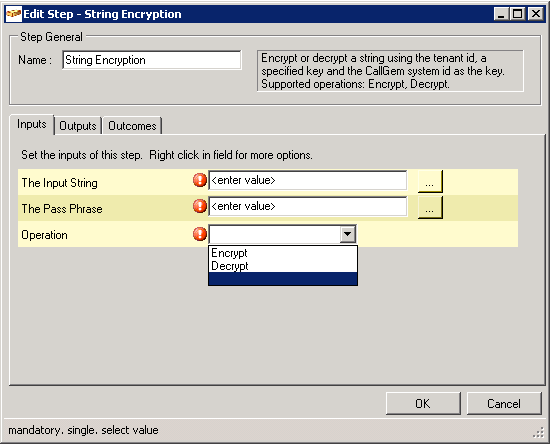Focus the Pass Phrase value field

point(308,206)
